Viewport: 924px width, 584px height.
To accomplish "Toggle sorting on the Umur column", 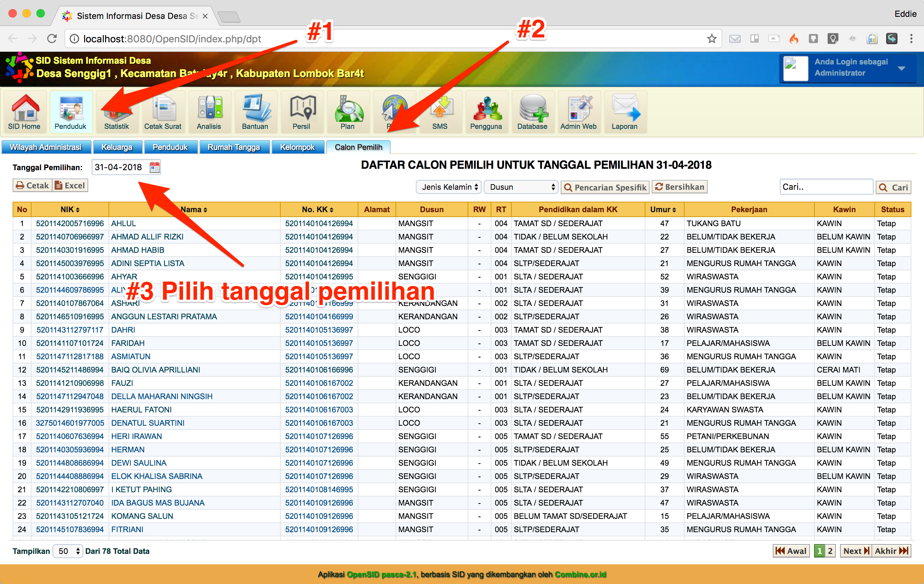I will (x=664, y=209).
